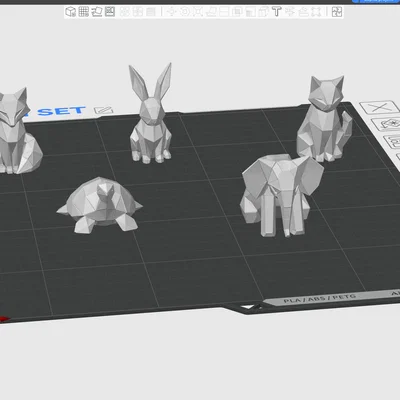Click the Split to parts icon
The width and height of the screenshot is (400, 400).
[138, 12]
